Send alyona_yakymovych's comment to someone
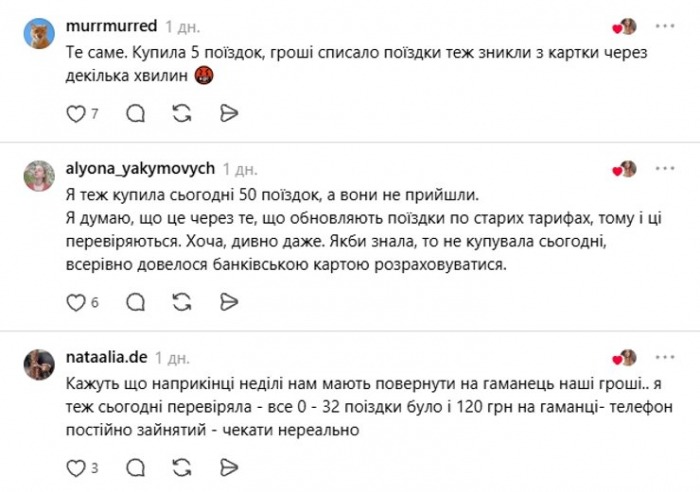 coord(229,303)
